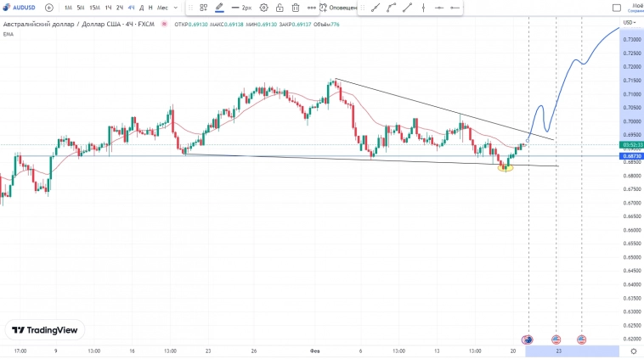
Task: Switch to the weekly Н timeframe
Action: point(150,8)
